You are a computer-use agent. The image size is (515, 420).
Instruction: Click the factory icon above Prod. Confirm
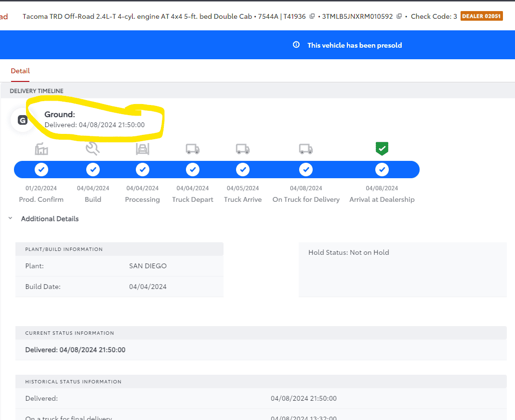tap(41, 149)
